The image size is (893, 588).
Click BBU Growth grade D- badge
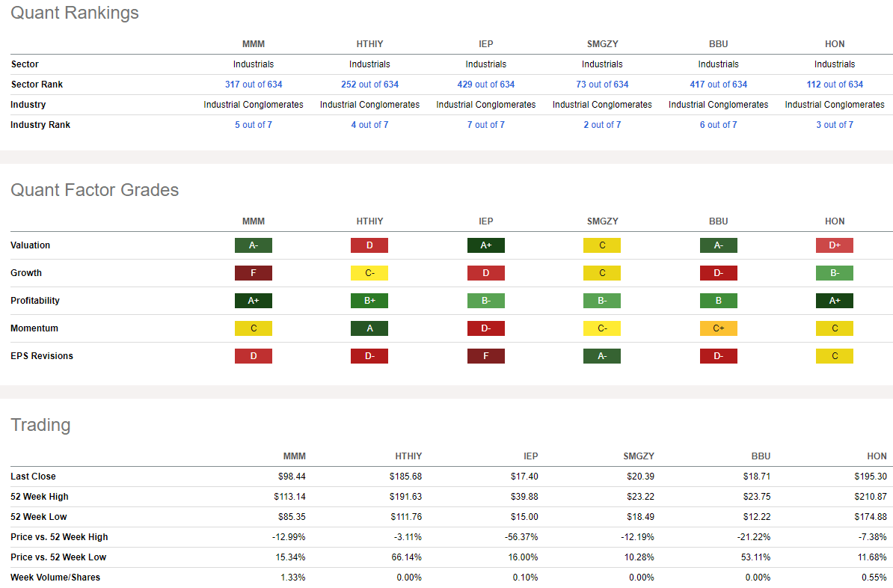coord(718,273)
